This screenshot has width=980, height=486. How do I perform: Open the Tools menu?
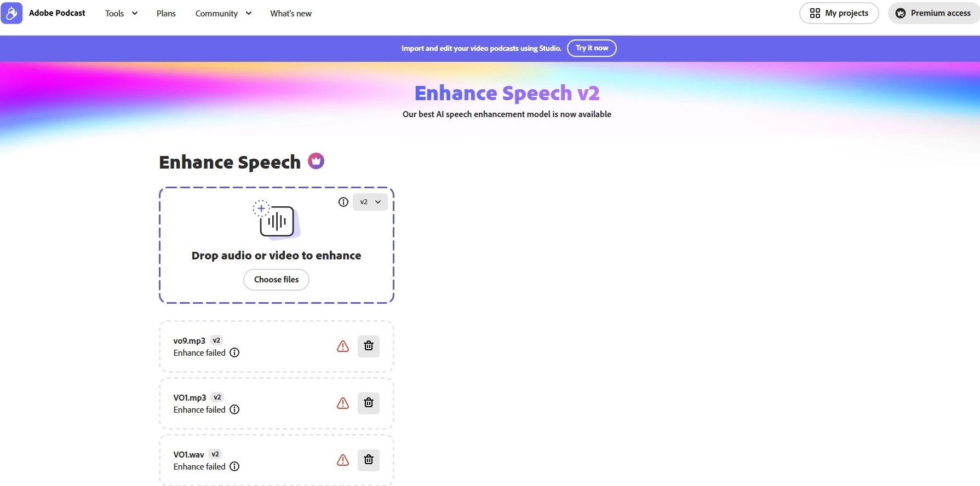[x=121, y=13]
